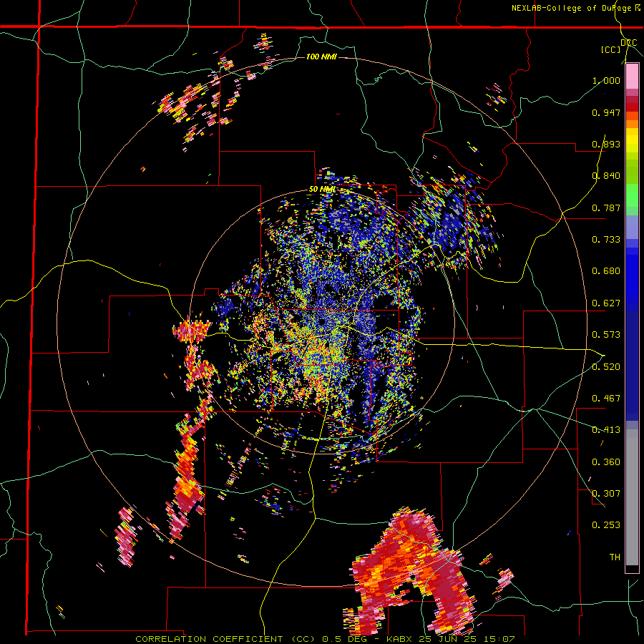Click the 0.307 legend value

[606, 494]
